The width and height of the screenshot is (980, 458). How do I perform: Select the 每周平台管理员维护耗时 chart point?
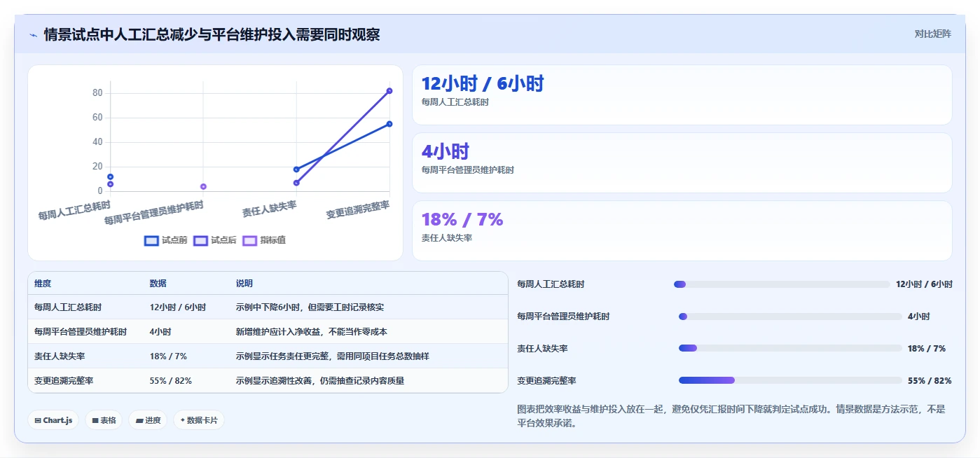[203, 186]
